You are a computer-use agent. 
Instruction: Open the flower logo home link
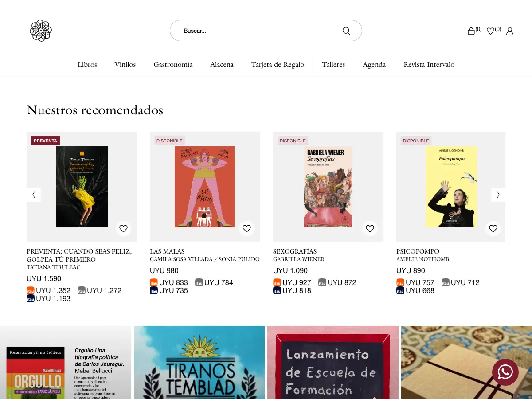[41, 31]
